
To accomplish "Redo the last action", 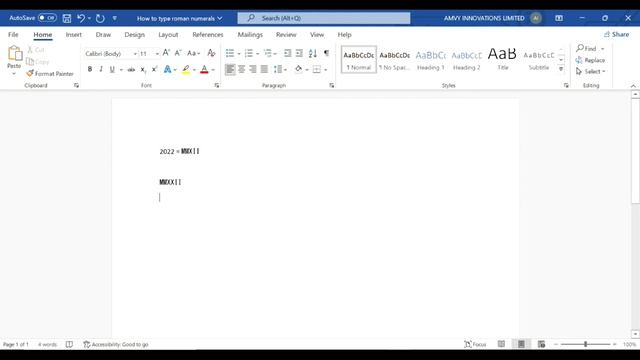I will (x=100, y=18).
